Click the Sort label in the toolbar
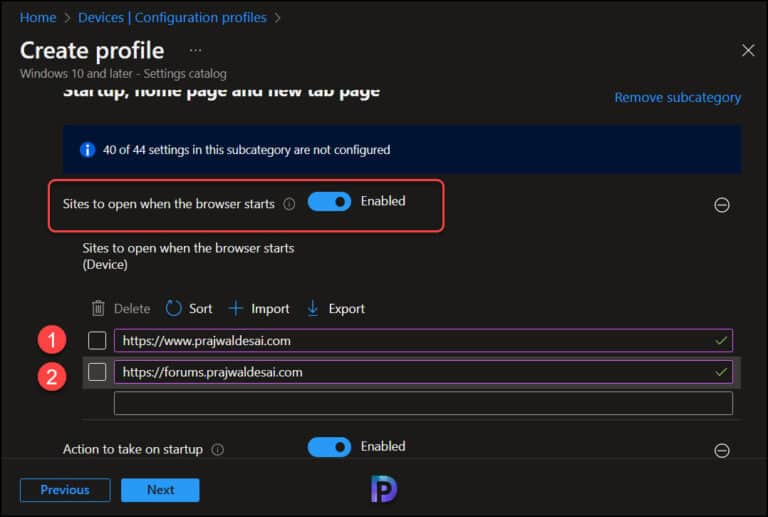 point(200,309)
